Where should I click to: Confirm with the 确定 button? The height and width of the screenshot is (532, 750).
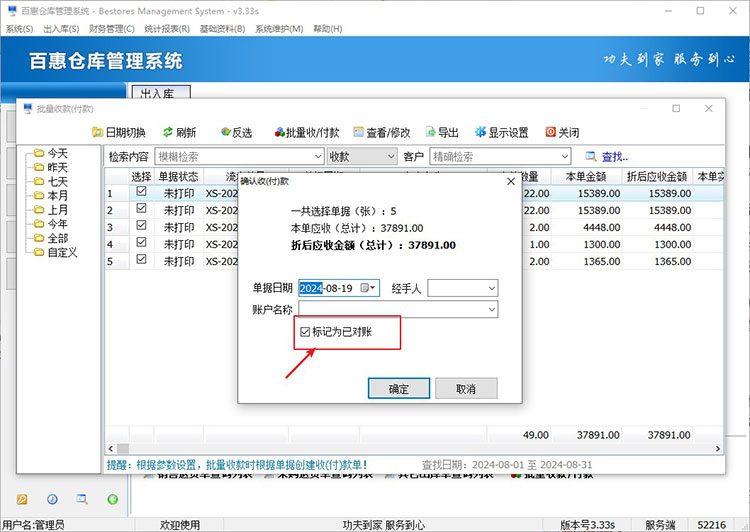(x=399, y=388)
